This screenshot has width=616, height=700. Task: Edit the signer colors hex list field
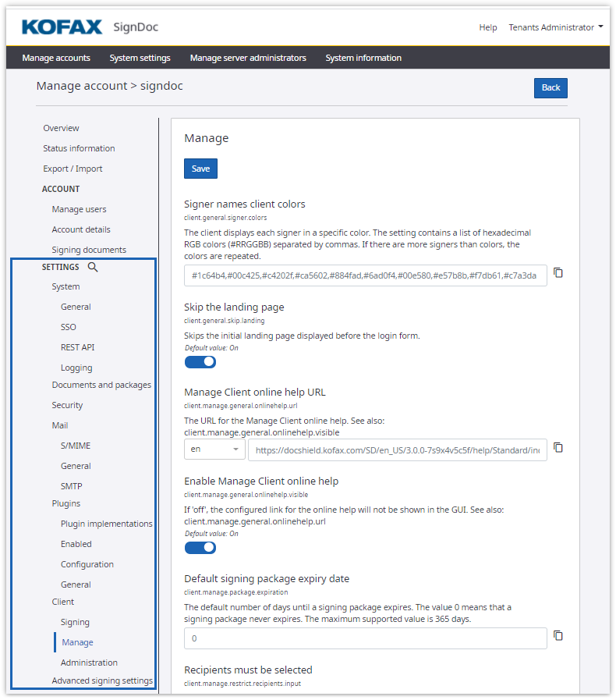[x=365, y=275]
